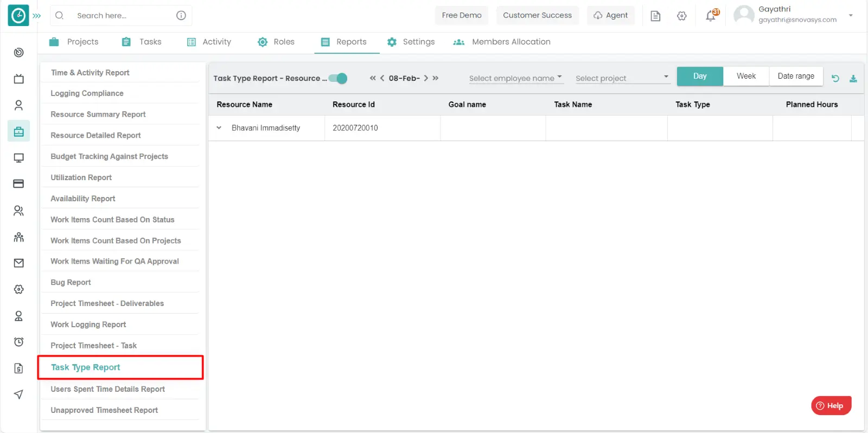The width and height of the screenshot is (868, 433).
Task: Click the notification bell icon
Action: click(x=711, y=16)
